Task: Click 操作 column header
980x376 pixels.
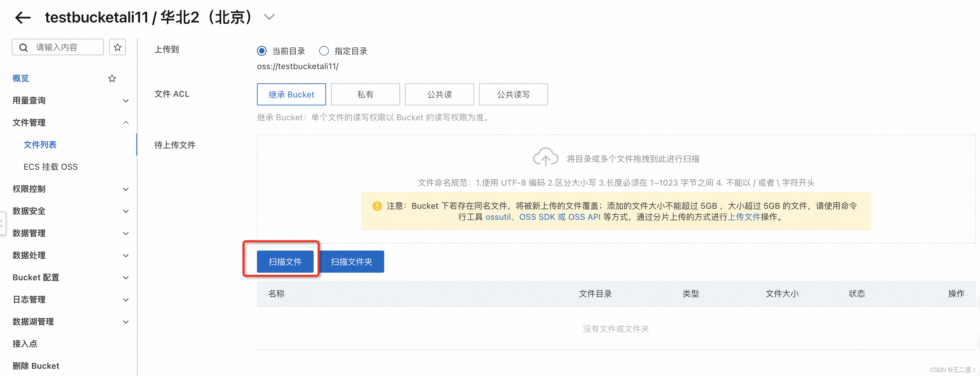Action: pyautogui.click(x=956, y=293)
